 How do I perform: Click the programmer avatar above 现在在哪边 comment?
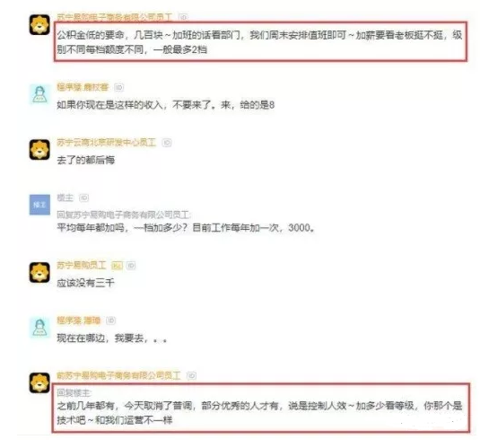pyautogui.click(x=39, y=328)
